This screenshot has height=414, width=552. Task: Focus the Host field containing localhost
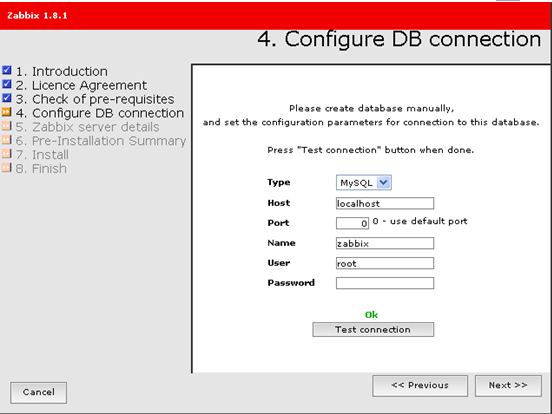point(385,203)
